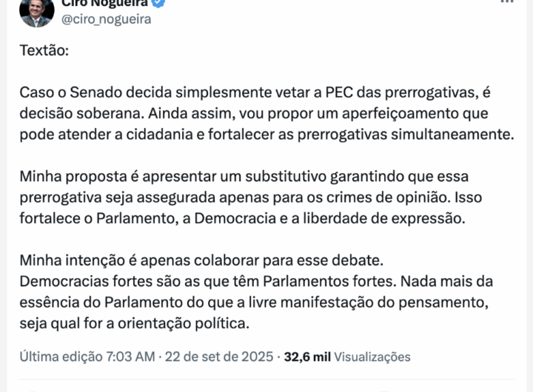Open Ciro Nogueira's profile picture
Viewport: 533px width, 392px height.
tap(36, 10)
